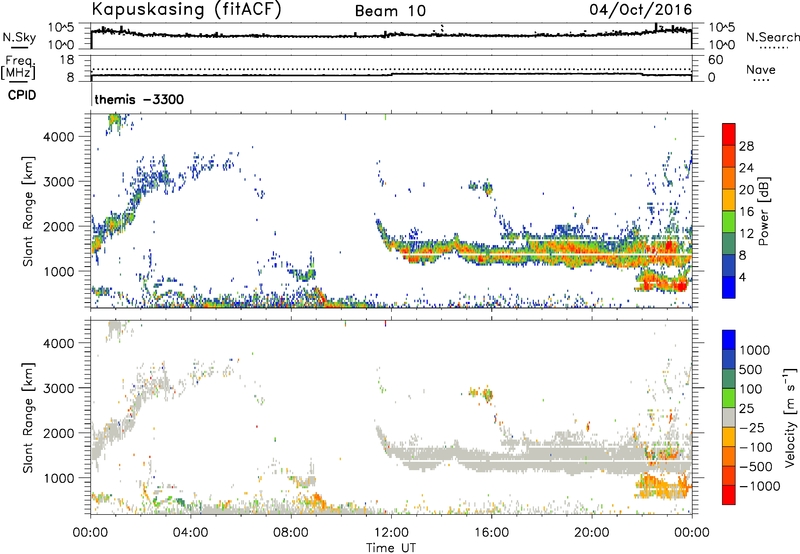Image resolution: width=800 pixels, height=554 pixels.
Task: Click the date '04/Oct/2016'
Action: pos(641,9)
